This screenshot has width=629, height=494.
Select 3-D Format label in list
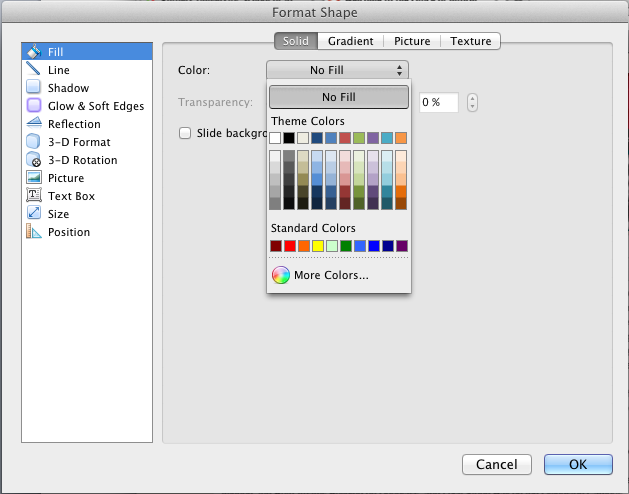click(x=79, y=142)
